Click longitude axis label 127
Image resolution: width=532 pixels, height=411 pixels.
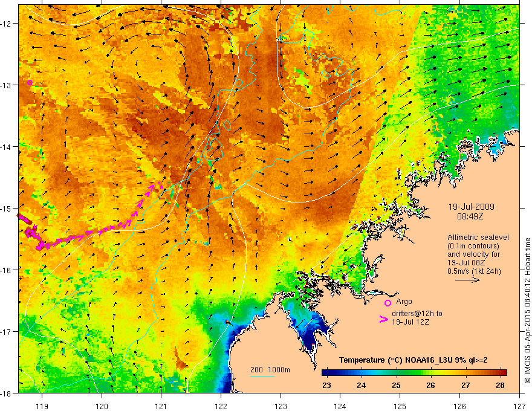(519, 406)
